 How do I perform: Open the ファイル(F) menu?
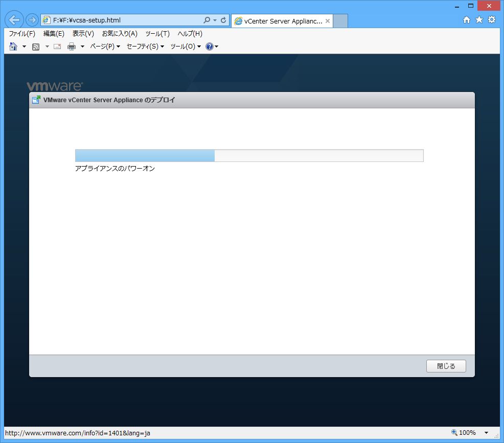point(22,33)
